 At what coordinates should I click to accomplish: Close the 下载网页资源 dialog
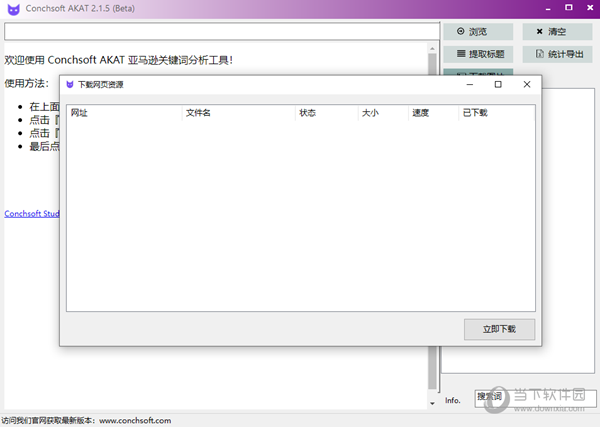point(527,85)
